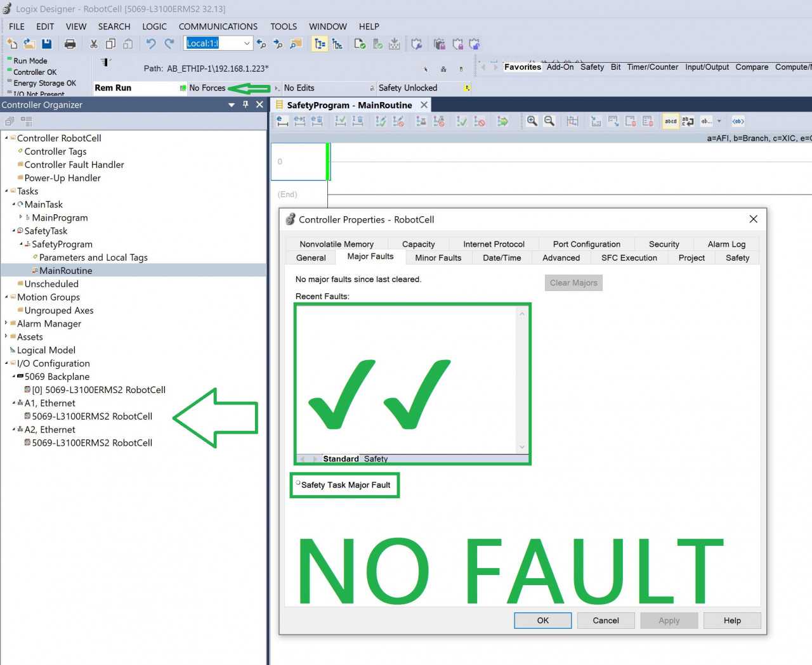Collapse the I/O Configuration tree node
This screenshot has height=665, width=812.
pyautogui.click(x=6, y=363)
